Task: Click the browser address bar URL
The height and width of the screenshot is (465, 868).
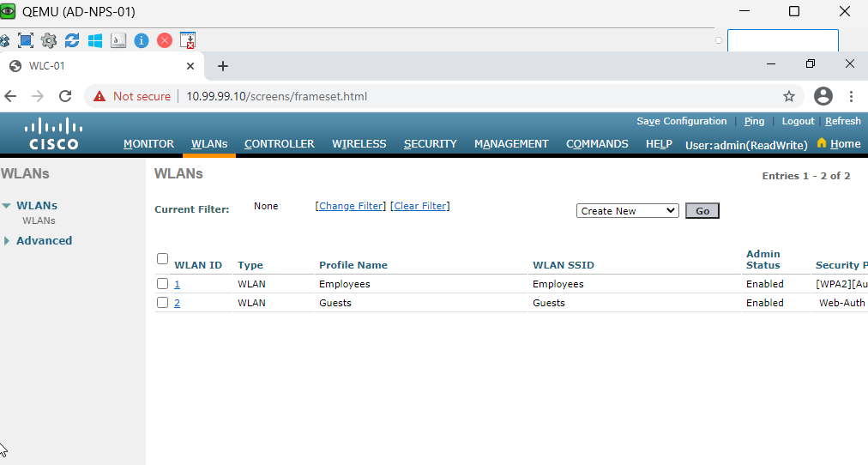Action: [277, 96]
